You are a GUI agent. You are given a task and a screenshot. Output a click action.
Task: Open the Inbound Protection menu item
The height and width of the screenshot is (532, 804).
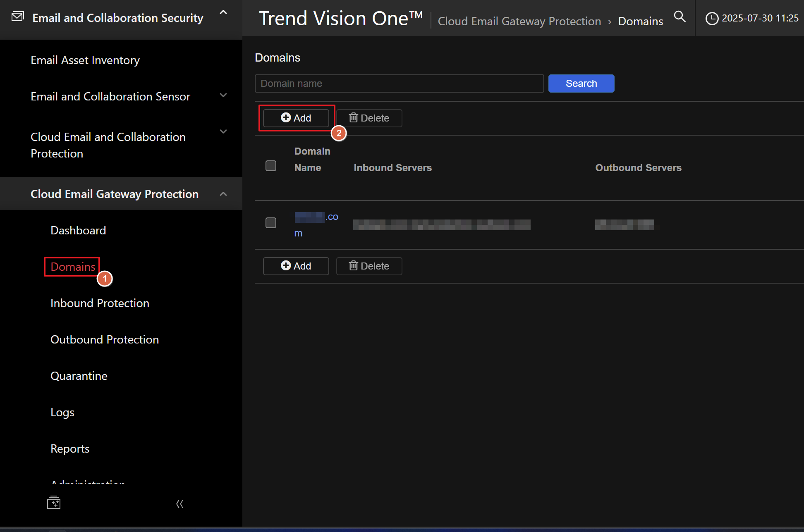tap(100, 303)
